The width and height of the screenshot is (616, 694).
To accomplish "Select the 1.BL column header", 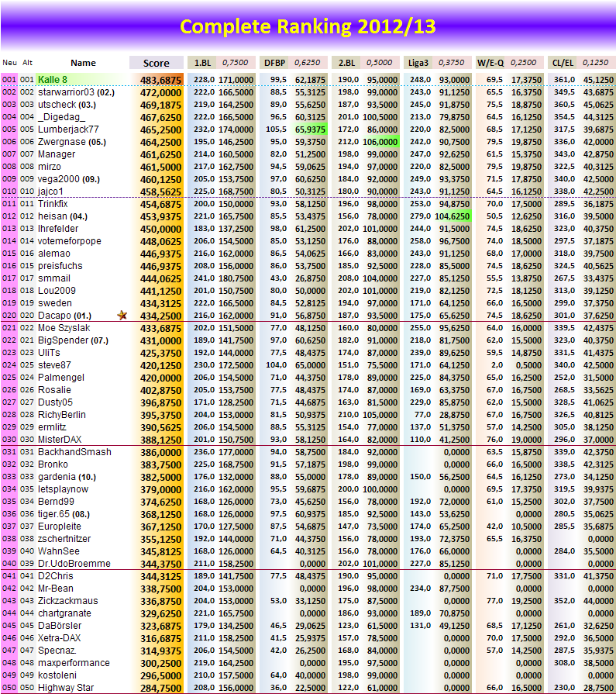I will (202, 63).
